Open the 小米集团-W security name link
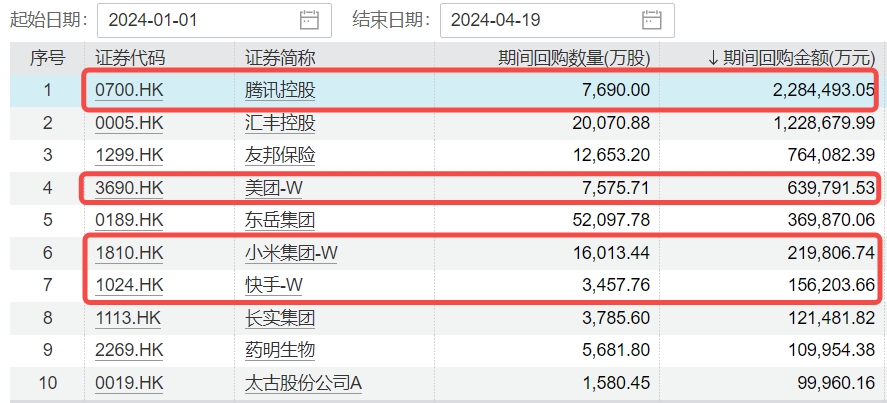Image resolution: width=887 pixels, height=403 pixels. tap(291, 252)
